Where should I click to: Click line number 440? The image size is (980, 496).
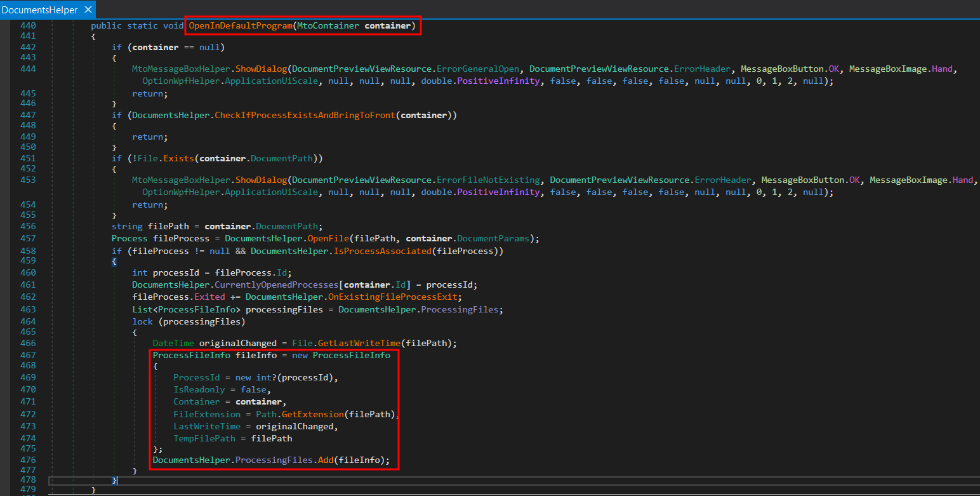click(x=29, y=25)
